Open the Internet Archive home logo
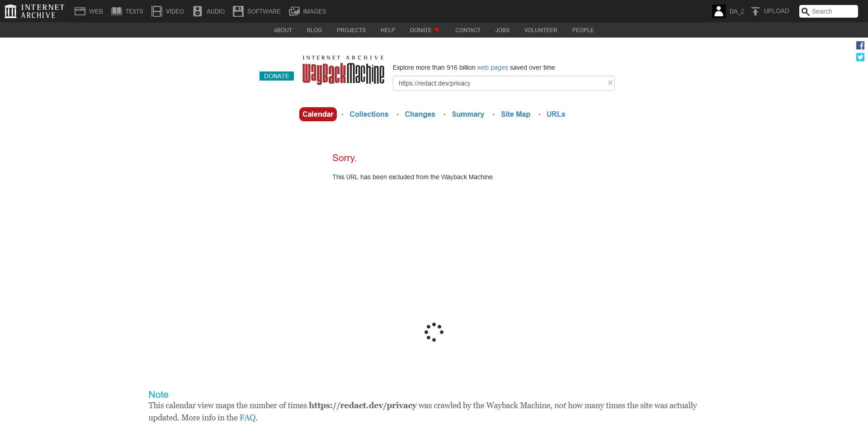 coord(34,11)
